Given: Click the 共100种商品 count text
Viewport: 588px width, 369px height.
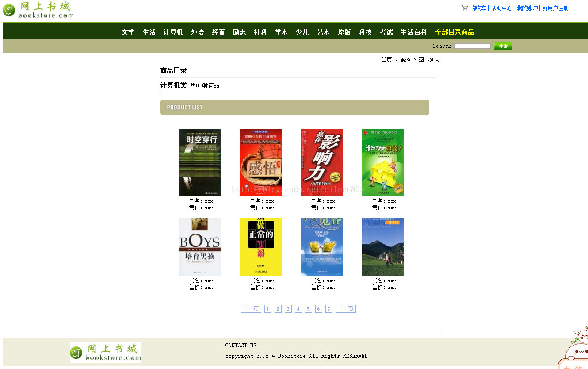Looking at the screenshot, I should (205, 85).
